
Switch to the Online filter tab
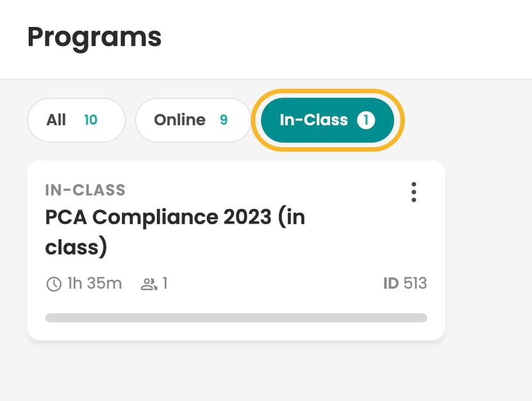(193, 120)
